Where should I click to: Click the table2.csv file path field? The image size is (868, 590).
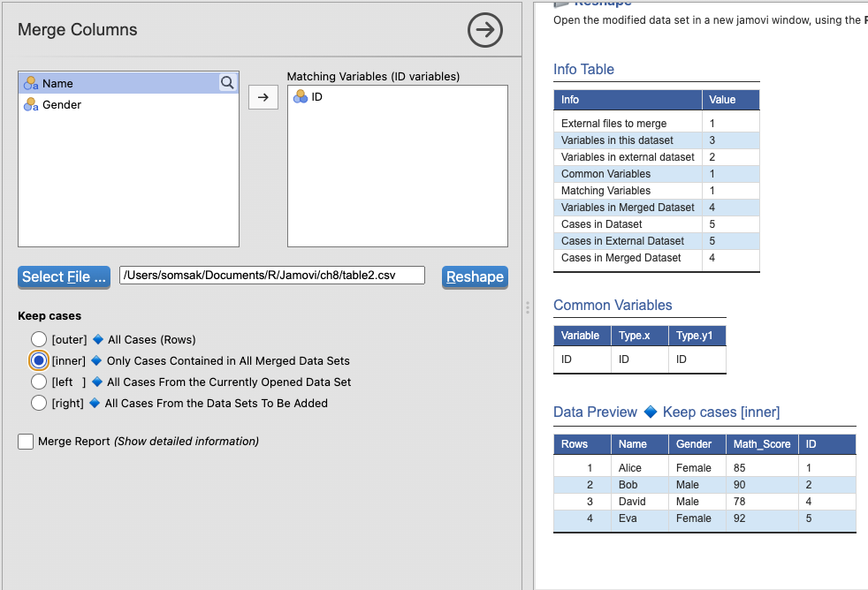pyautogui.click(x=272, y=276)
